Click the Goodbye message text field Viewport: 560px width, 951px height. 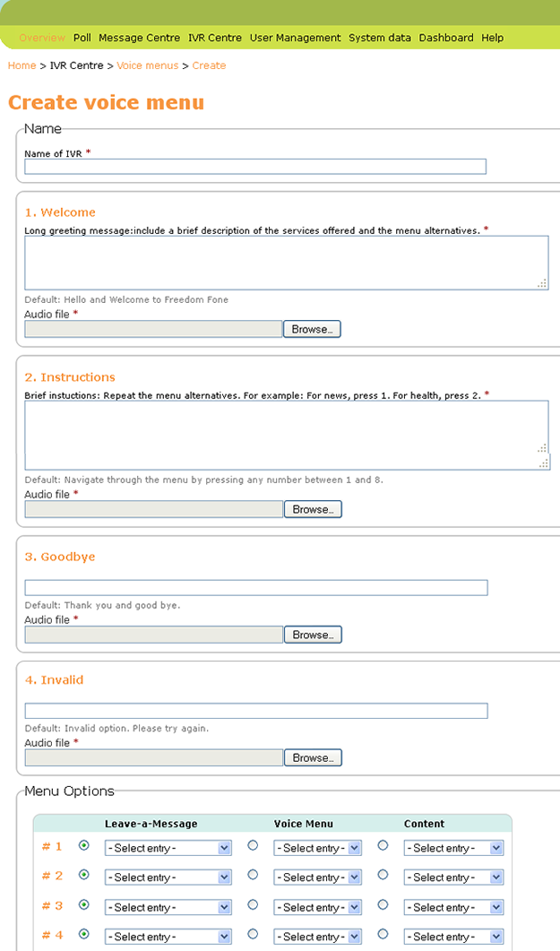pos(255,588)
